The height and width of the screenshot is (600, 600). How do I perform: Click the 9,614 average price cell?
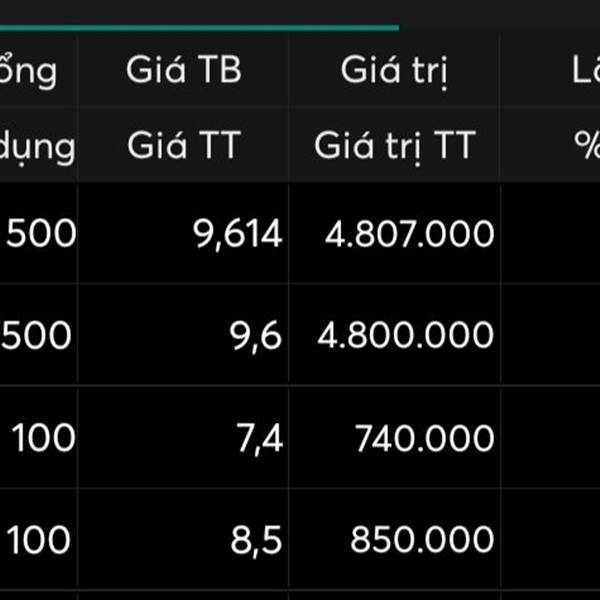click(x=239, y=234)
